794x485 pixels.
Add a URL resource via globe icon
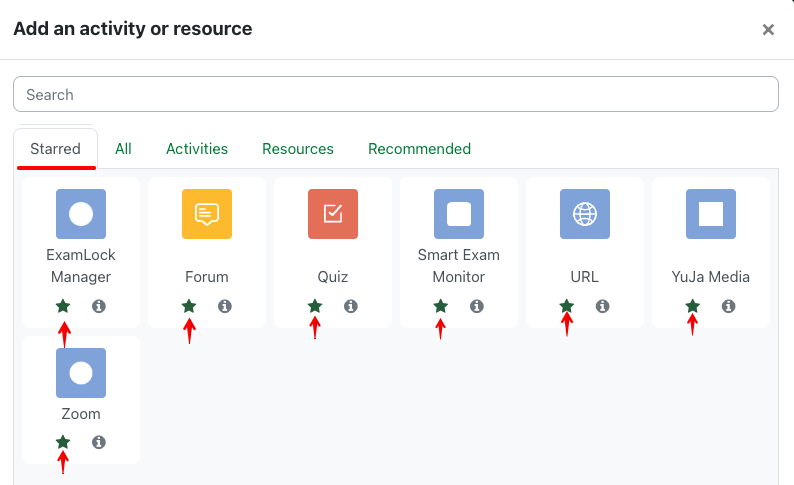point(585,214)
